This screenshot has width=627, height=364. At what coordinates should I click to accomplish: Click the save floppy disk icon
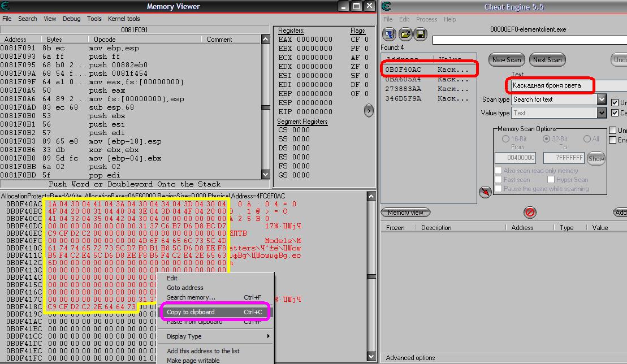coord(421,34)
